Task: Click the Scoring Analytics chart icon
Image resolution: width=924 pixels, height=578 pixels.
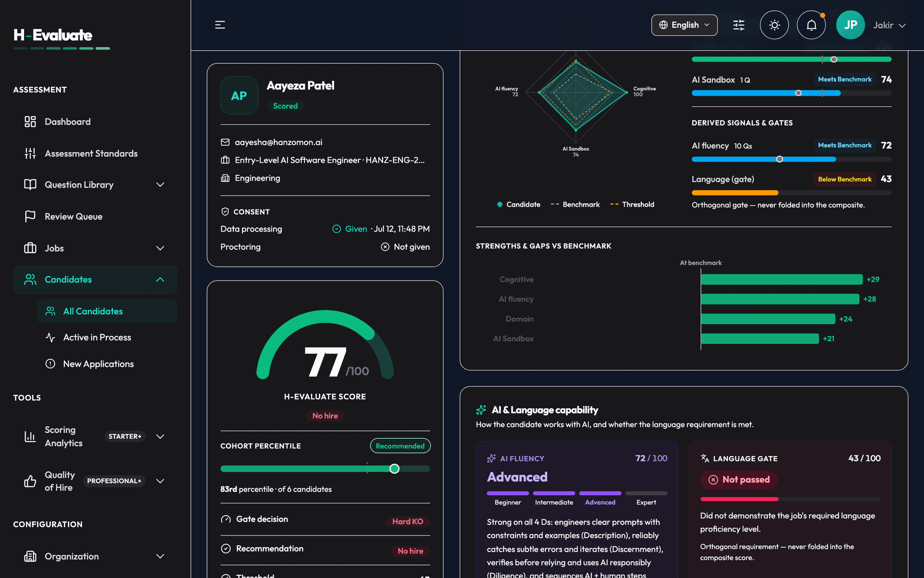Action: click(30, 437)
